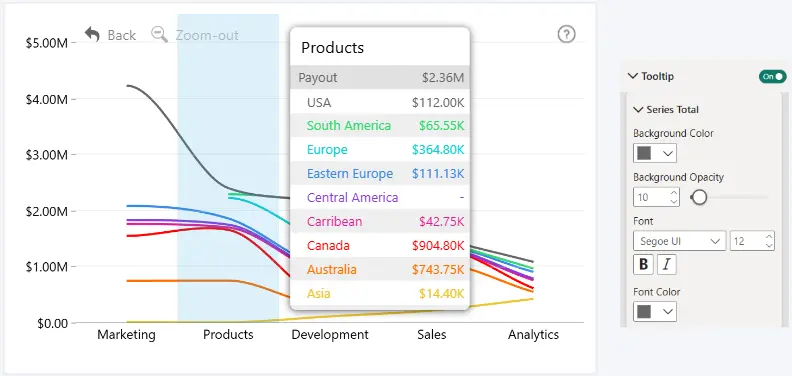Collapse the Series Total section

click(638, 110)
